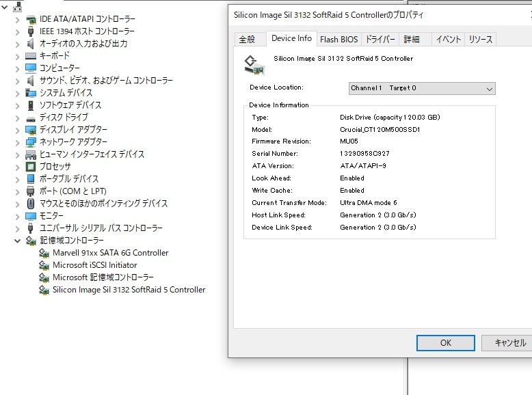Click the ディスプレイ アダプター icon

pyautogui.click(x=31, y=130)
